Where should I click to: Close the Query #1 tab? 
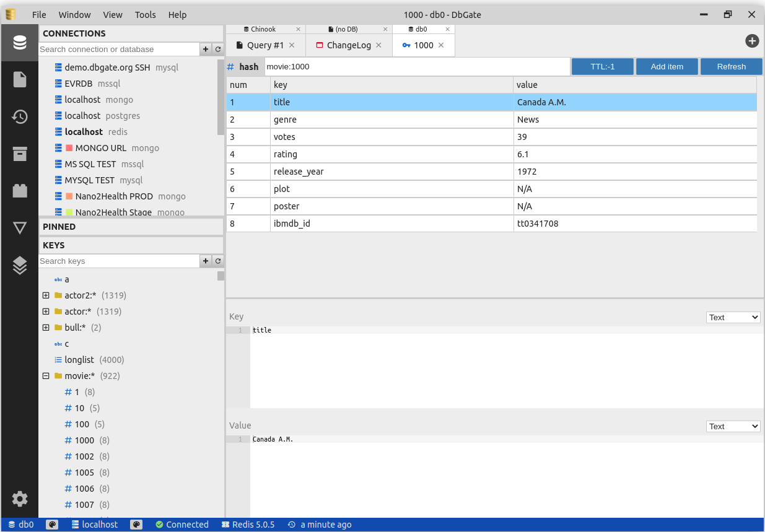click(x=292, y=45)
